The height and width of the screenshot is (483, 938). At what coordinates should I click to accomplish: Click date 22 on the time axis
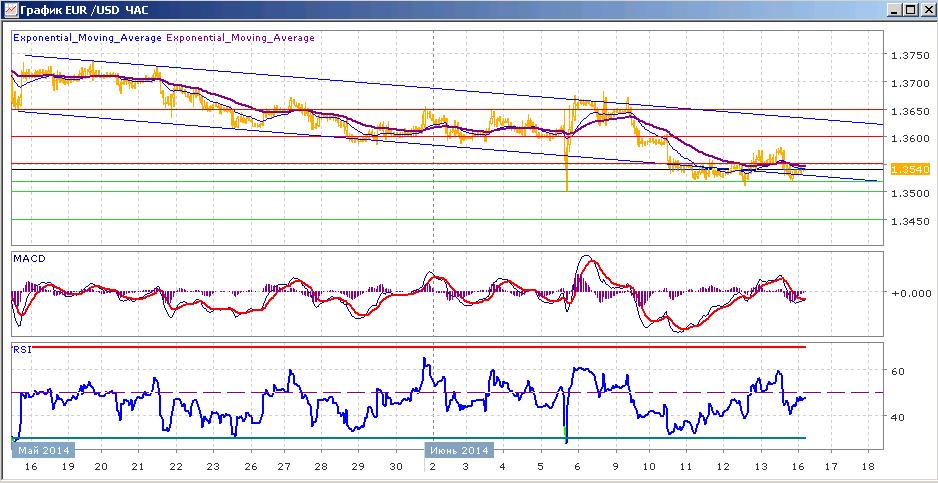tap(176, 467)
